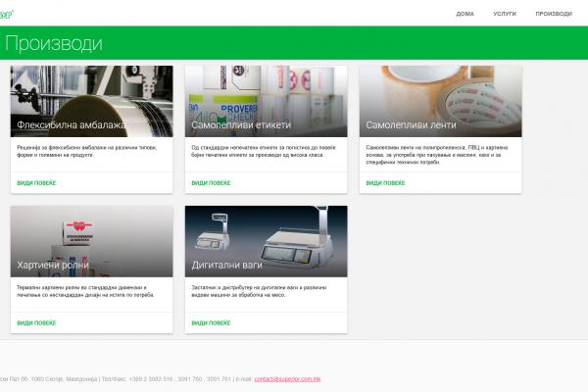The width and height of the screenshot is (588, 392).
Task: Click the Самолепливи ленти card title
Action: pos(404,125)
